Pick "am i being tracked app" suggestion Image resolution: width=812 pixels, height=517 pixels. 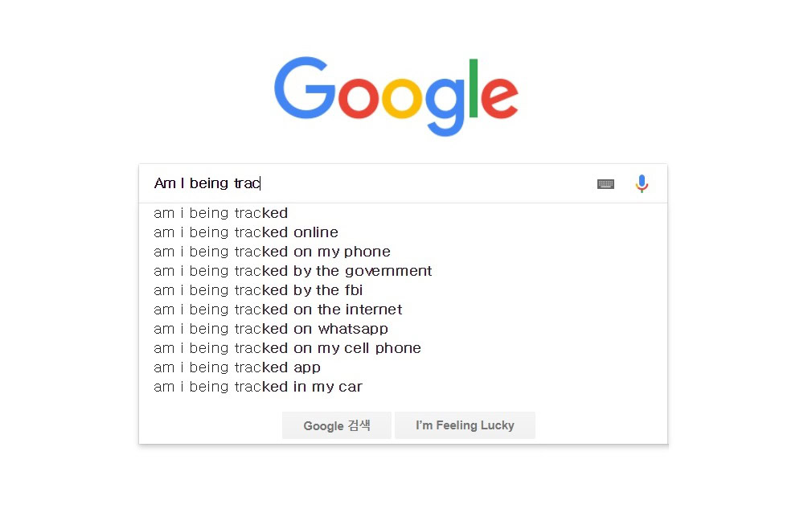(237, 367)
